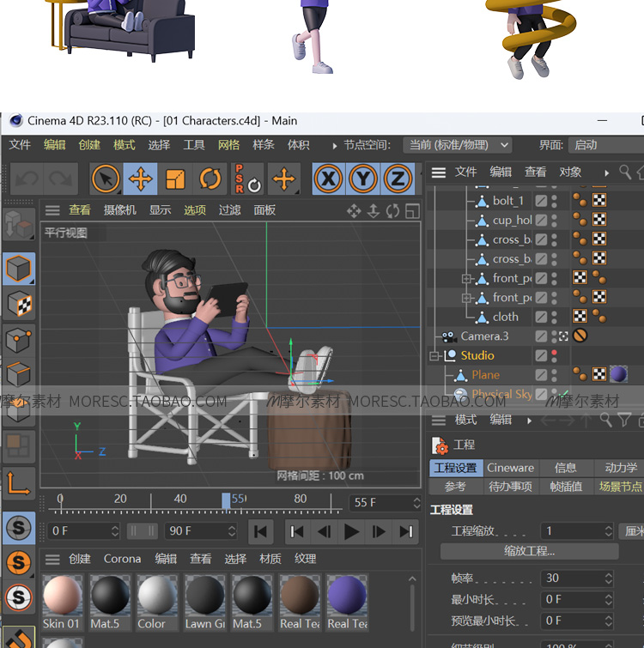Open the 界面 layout dropdown

[605, 145]
